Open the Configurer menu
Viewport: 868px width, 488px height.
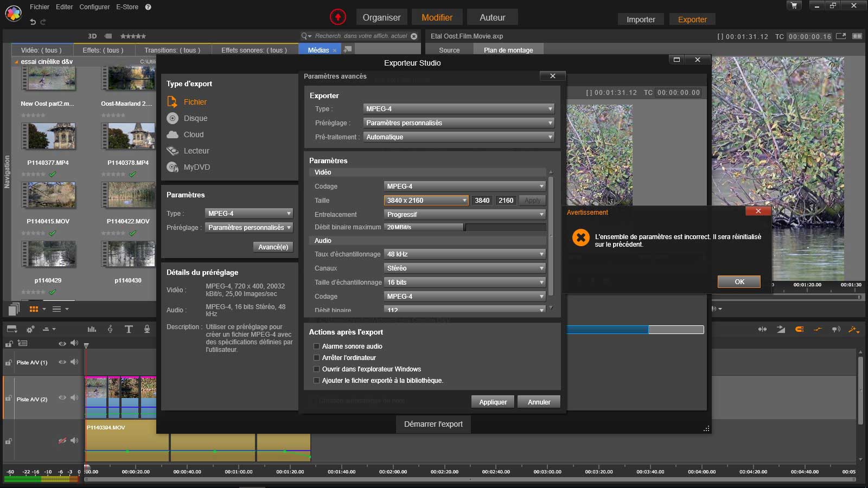point(94,7)
